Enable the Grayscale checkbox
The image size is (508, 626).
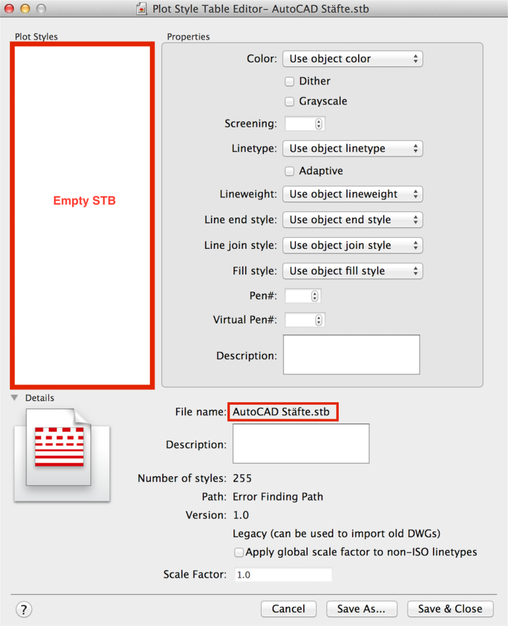point(289,101)
